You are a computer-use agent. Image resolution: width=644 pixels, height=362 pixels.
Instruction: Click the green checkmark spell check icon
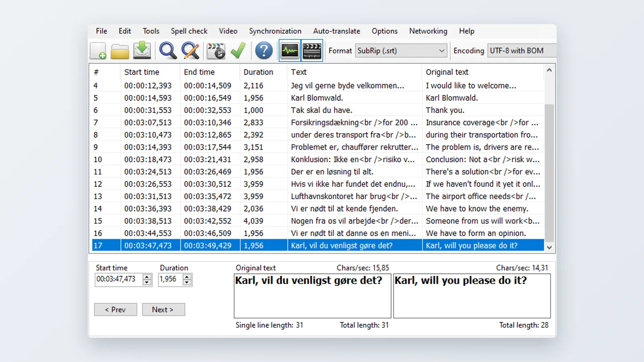pos(238,51)
